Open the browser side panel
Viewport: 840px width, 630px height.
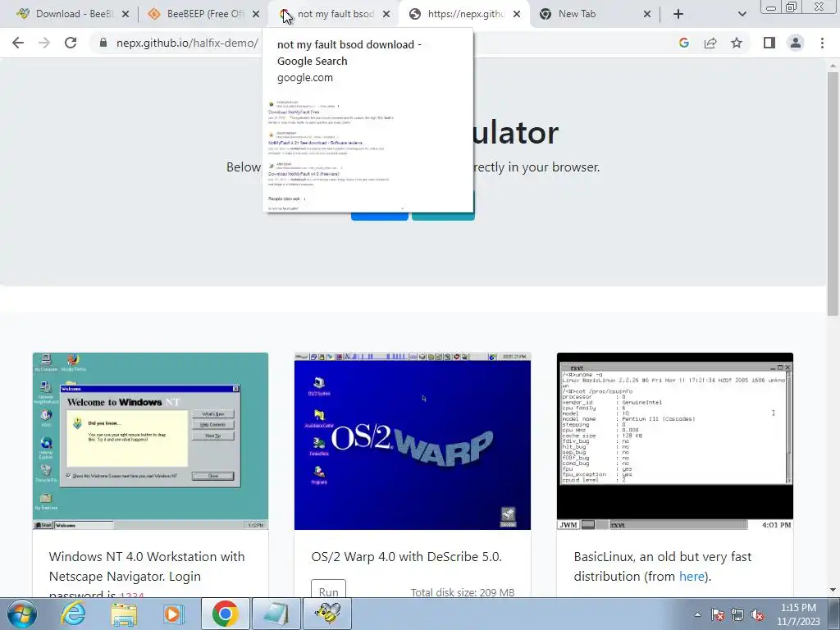coord(769,43)
